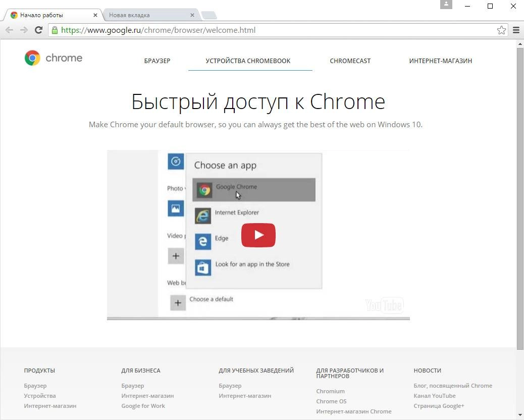Click the scrollbar down arrow
Screen dimensions: 524x420
click(520, 414)
